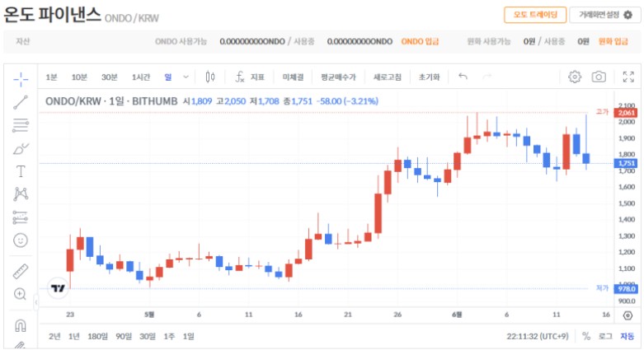The height and width of the screenshot is (350, 644).
Task: Set date range to 2년
Action: click(54, 337)
